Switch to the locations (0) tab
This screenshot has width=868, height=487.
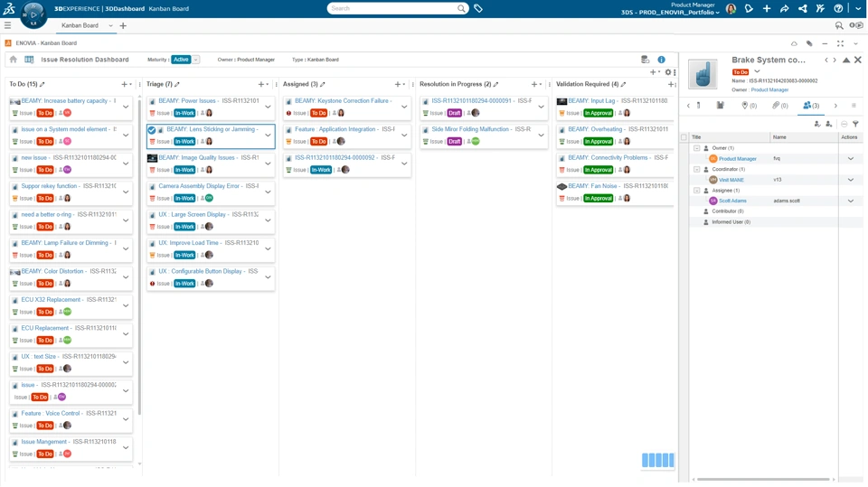(x=749, y=105)
